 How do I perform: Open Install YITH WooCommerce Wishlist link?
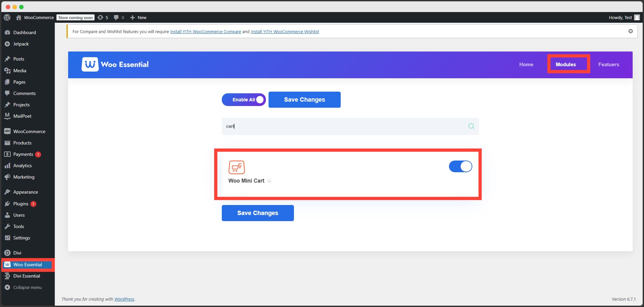point(285,31)
